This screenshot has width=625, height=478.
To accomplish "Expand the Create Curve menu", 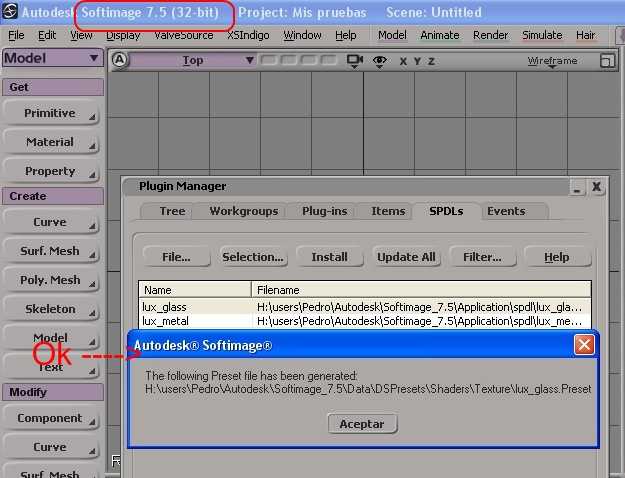I will click(51, 222).
